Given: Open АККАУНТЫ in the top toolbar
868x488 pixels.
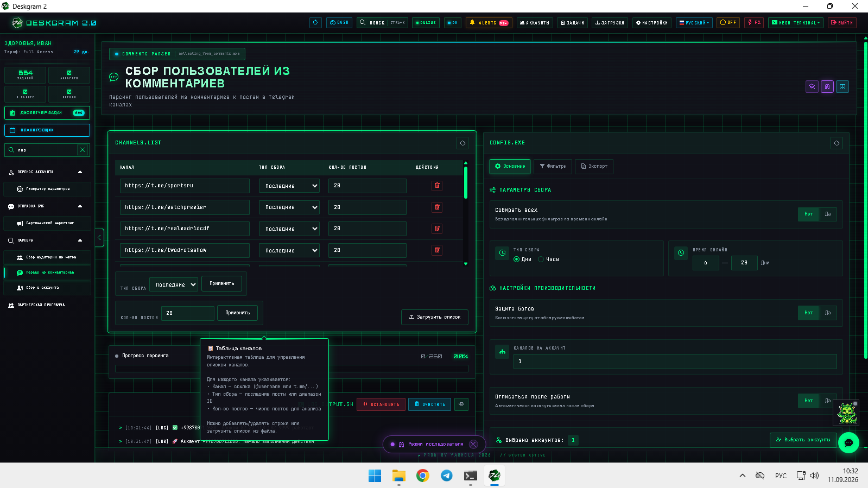Looking at the screenshot, I should [x=535, y=23].
